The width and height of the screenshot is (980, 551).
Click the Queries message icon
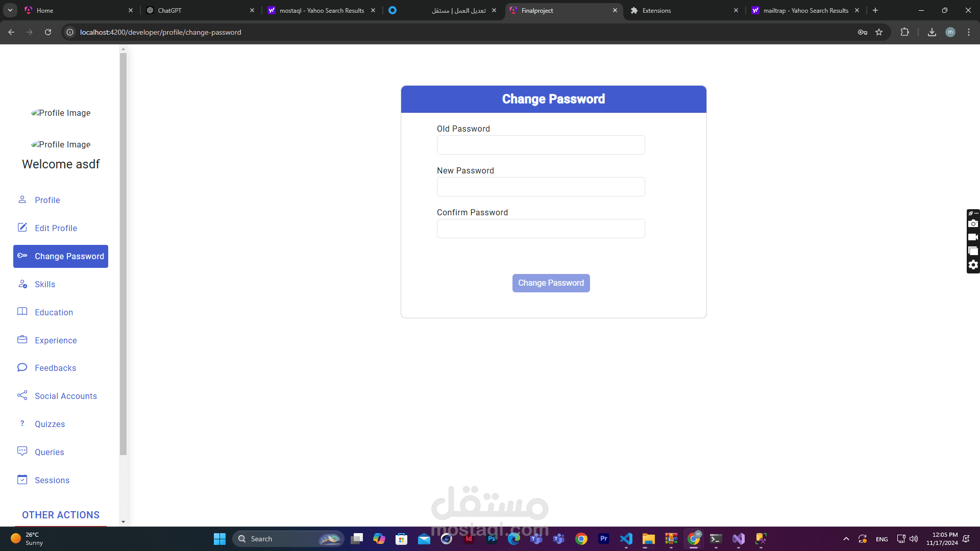pos(22,452)
